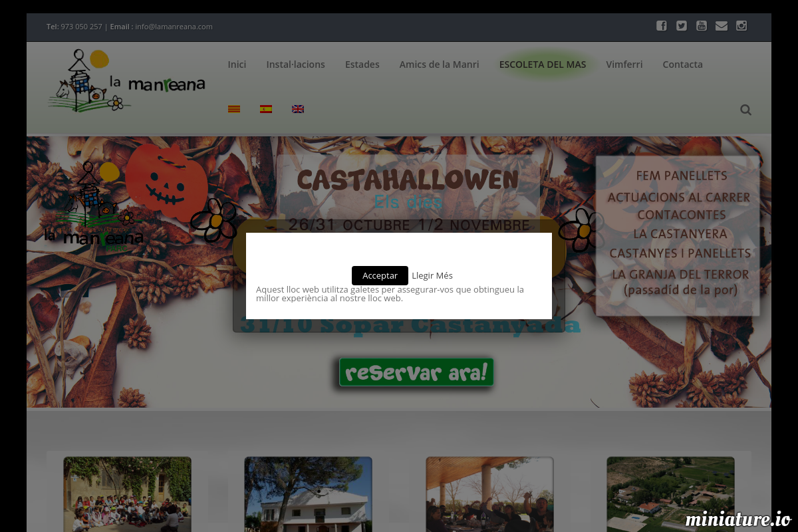The image size is (798, 532).
Task: Switch language to Spanish flag
Action: (266, 109)
